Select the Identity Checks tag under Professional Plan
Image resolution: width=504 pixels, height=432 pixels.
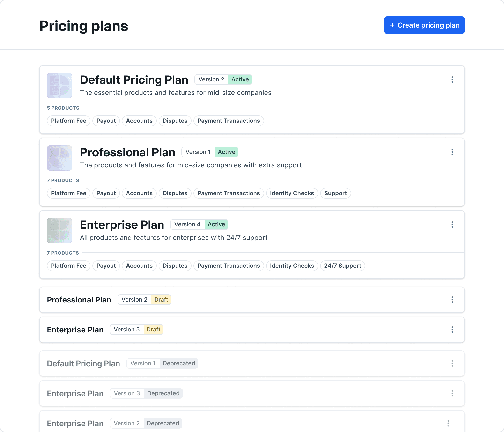[292, 193]
